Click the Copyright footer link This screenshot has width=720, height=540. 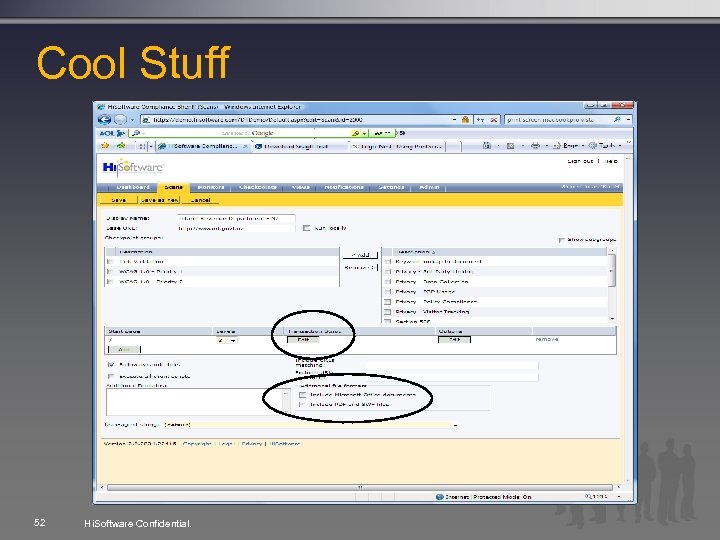pos(197,444)
